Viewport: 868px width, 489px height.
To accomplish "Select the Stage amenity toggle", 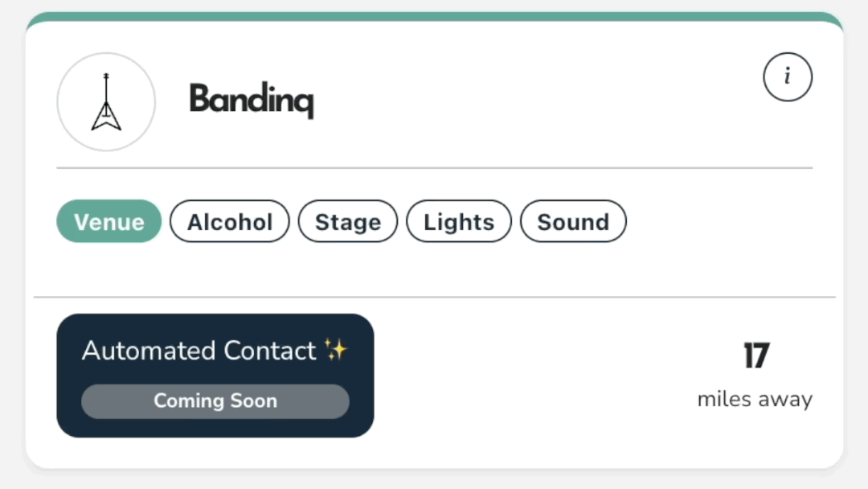I will click(x=347, y=221).
